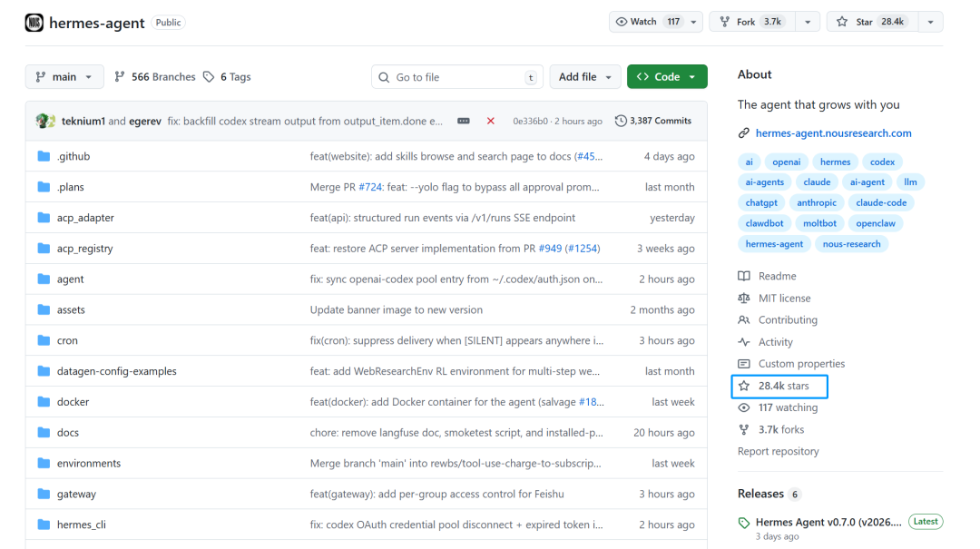Expand the Add file dropdown
The width and height of the screenshot is (980, 549).
(585, 77)
